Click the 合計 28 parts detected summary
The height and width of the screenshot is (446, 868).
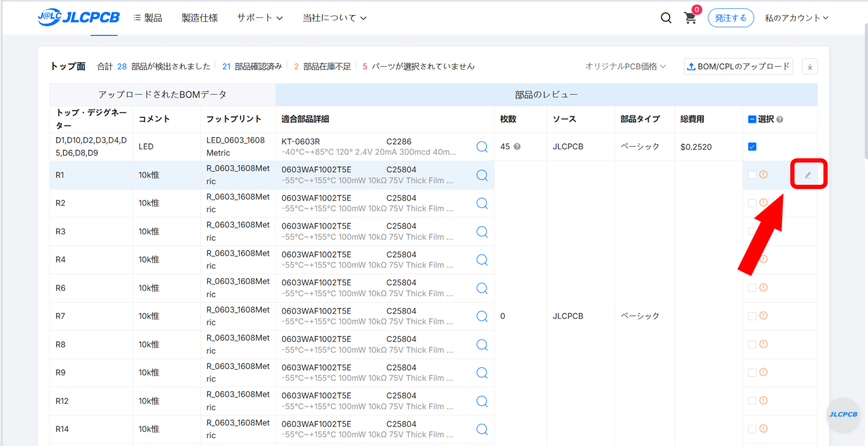(x=154, y=66)
